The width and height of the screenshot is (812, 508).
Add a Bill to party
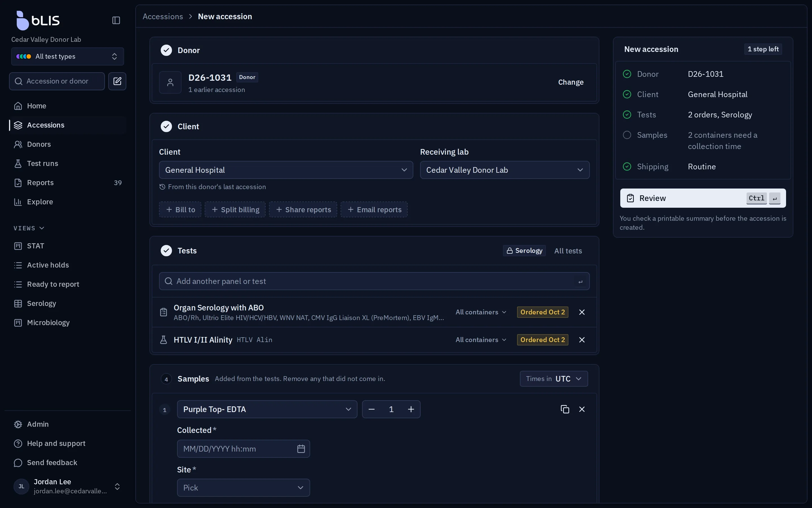[180, 210]
